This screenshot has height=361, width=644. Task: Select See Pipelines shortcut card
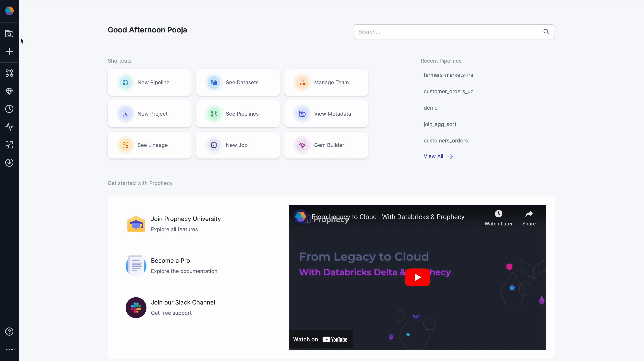coord(238,114)
